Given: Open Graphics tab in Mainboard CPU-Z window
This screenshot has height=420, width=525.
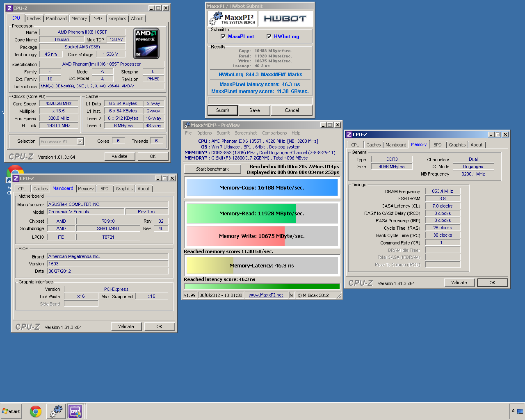Looking at the screenshot, I should click(124, 189).
